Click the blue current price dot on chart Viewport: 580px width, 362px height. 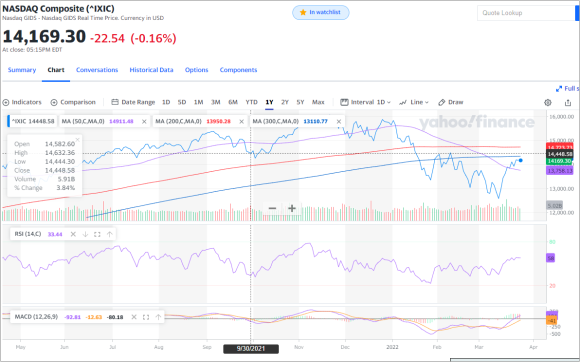click(521, 160)
